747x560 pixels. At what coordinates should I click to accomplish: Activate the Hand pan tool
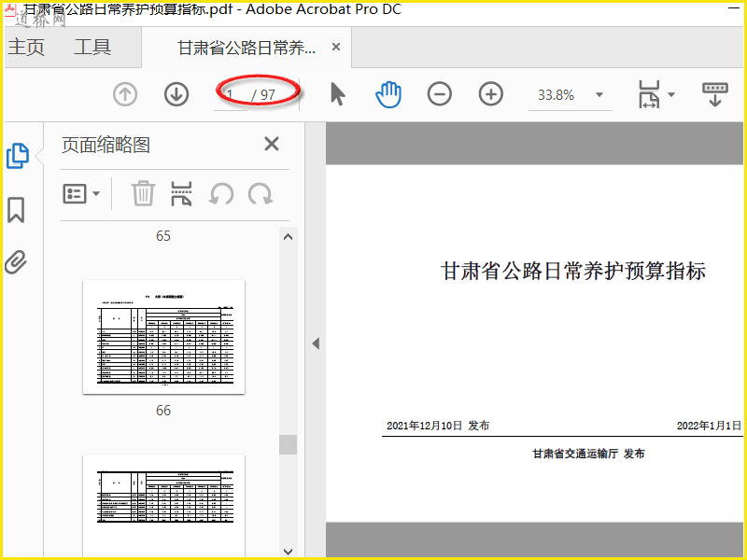tap(388, 94)
